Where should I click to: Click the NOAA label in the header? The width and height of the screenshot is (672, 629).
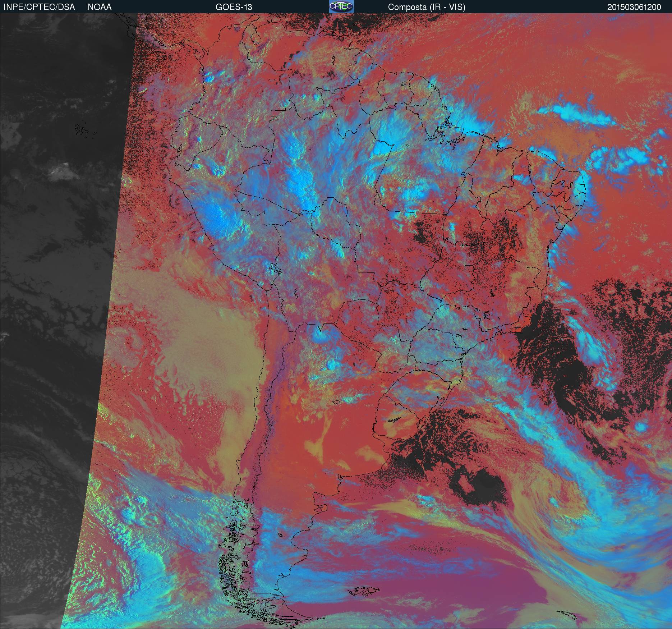pos(100,7)
